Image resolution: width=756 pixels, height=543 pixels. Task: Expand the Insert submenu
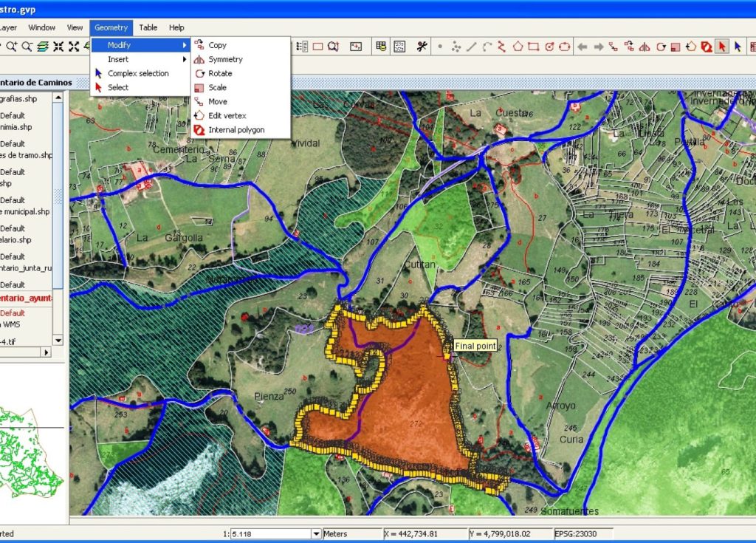coord(118,59)
